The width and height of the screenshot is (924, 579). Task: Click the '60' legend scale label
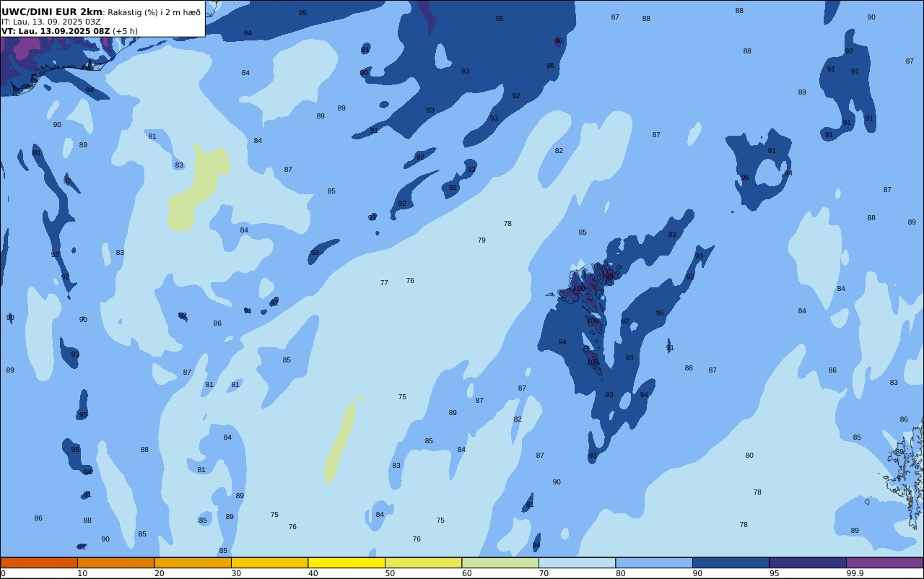tap(467, 573)
